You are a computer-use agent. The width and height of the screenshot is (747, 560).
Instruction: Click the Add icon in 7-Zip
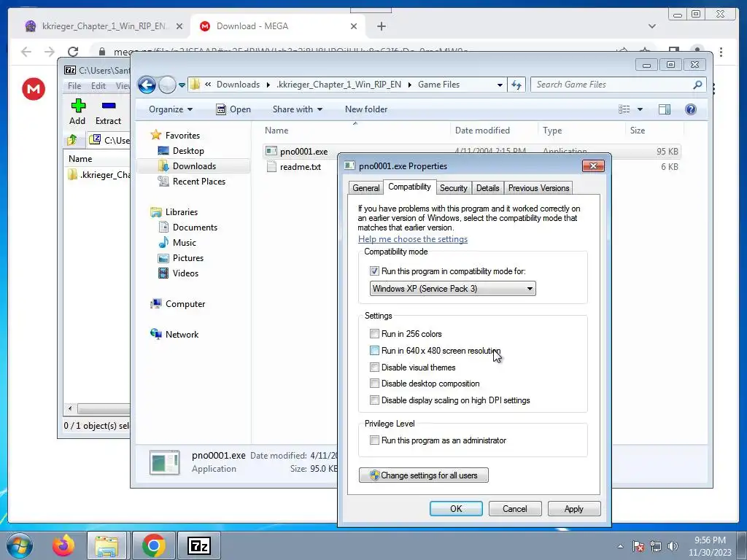[x=78, y=105]
